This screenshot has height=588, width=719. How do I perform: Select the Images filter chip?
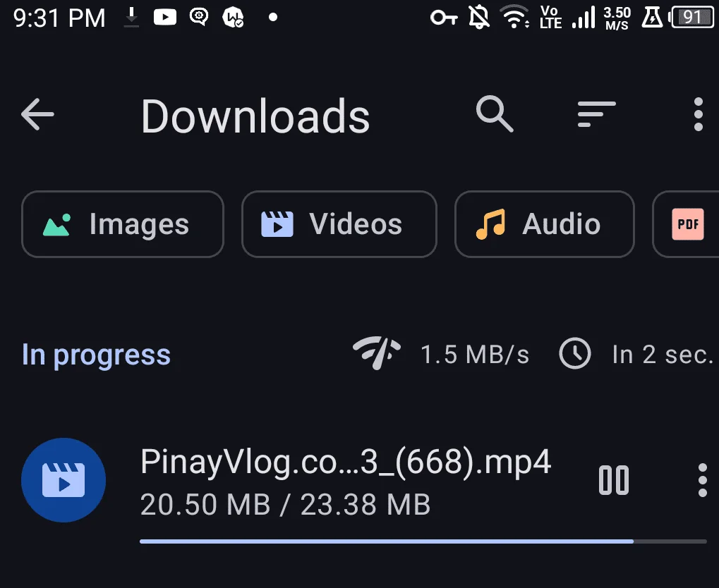pyautogui.click(x=123, y=224)
